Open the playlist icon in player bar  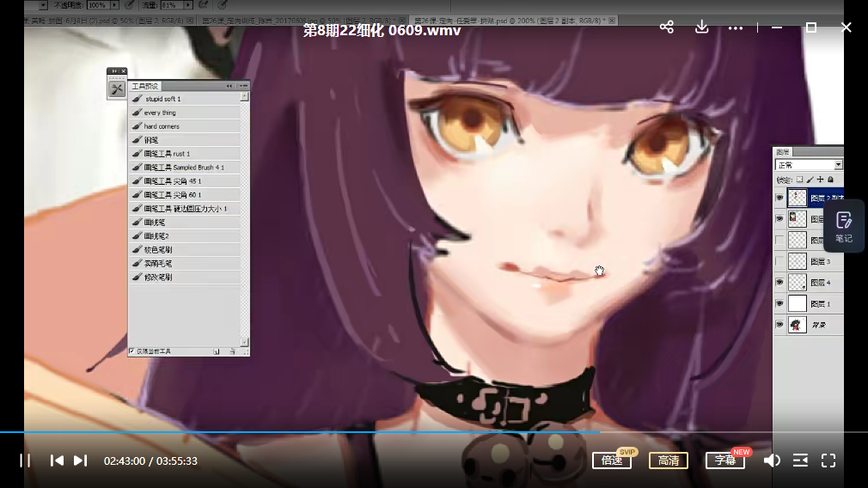[800, 461]
